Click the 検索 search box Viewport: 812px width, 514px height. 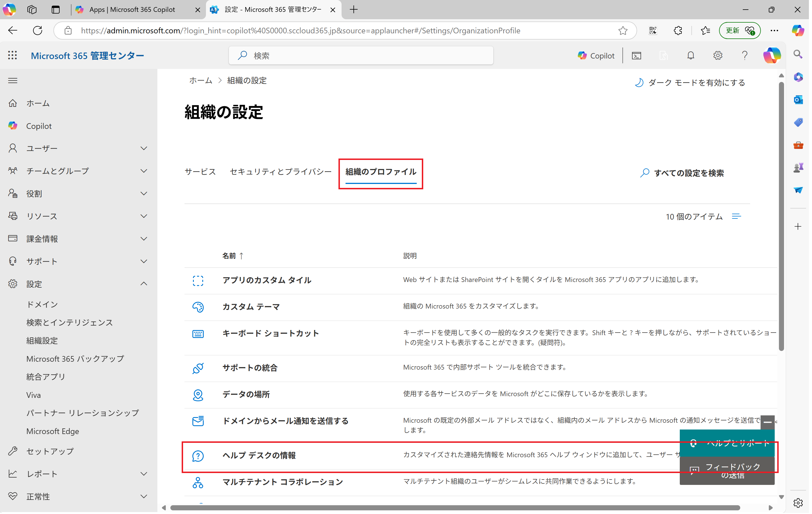pos(361,55)
